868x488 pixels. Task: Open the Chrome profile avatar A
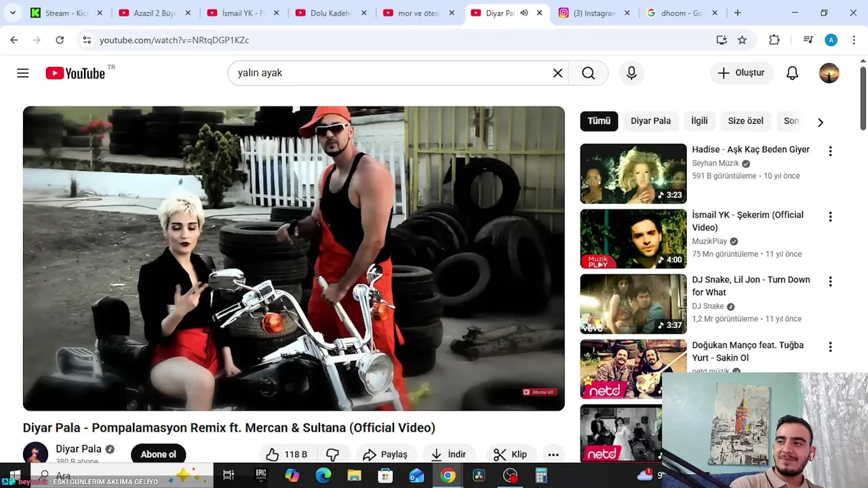pyautogui.click(x=831, y=40)
